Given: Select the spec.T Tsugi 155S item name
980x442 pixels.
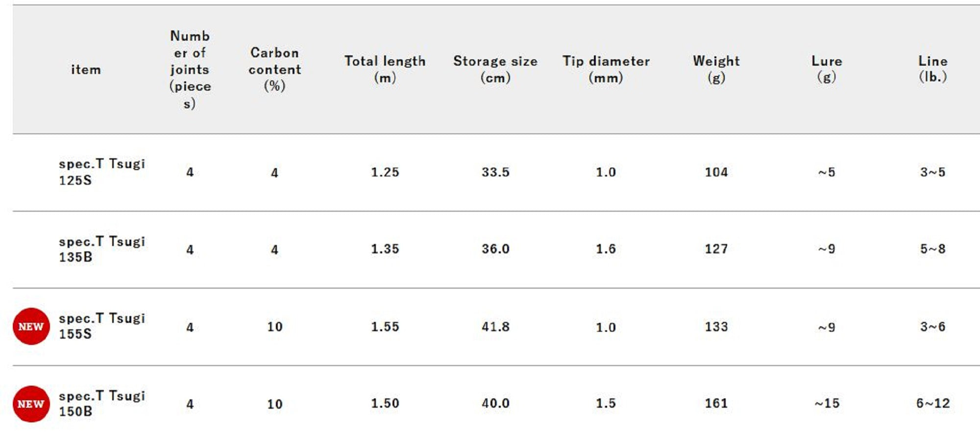Looking at the screenshot, I should (101, 326).
